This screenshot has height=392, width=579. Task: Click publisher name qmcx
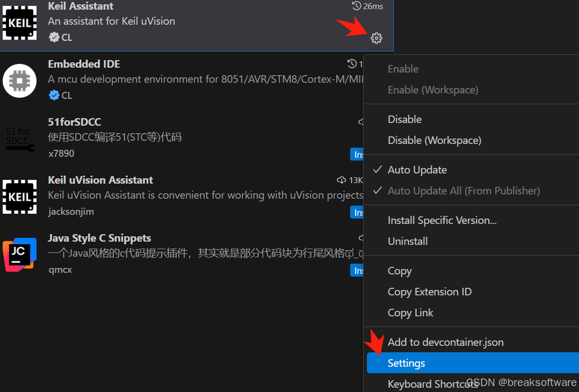60,270
